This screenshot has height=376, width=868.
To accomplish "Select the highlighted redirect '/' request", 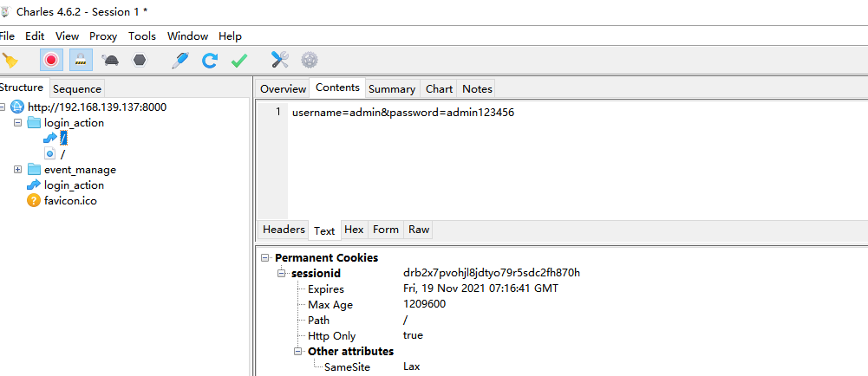I will pos(63,139).
